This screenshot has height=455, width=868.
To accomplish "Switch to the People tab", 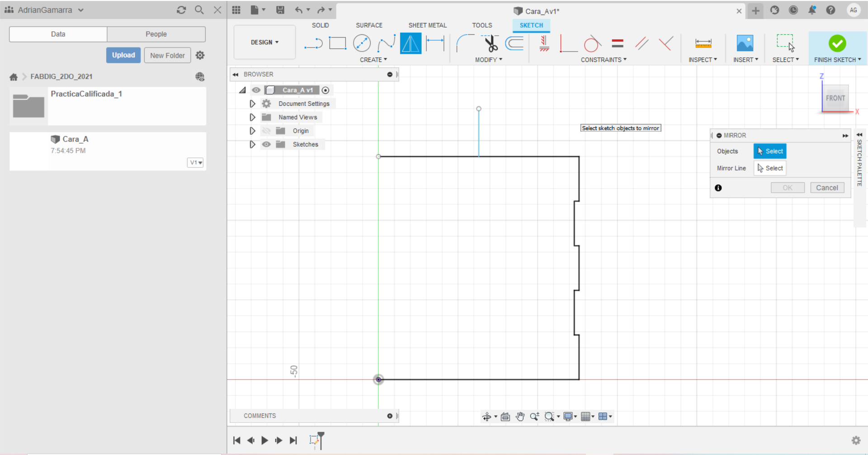I will [156, 34].
